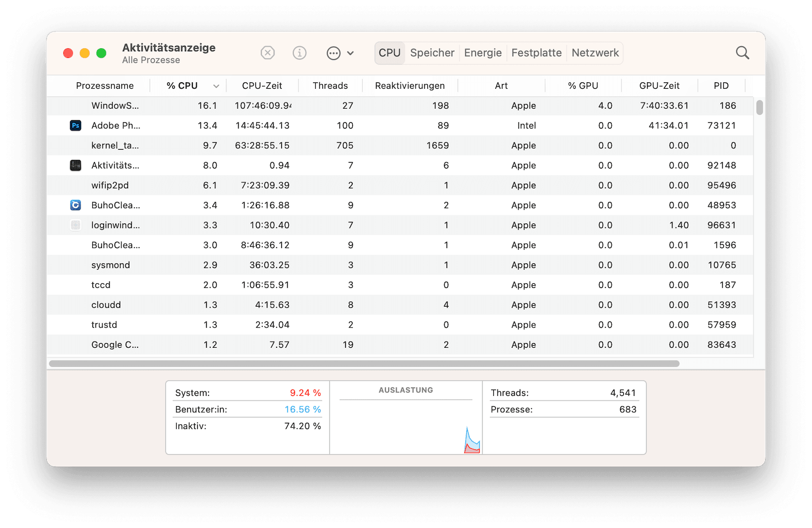Screen dimensions: 812x528
Task: Toggle the sort arrow in % CPU header
Action: coord(216,86)
